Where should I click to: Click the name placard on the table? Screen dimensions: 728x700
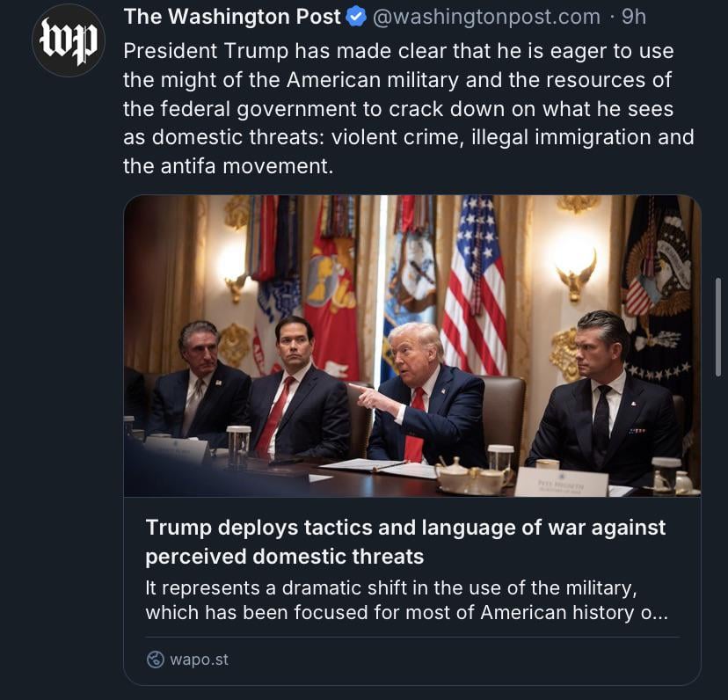click(x=561, y=482)
